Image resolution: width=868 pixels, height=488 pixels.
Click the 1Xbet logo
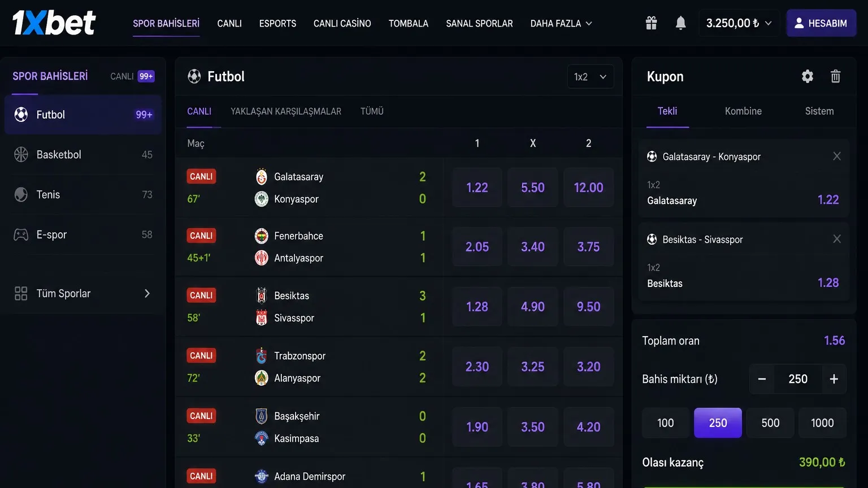(54, 23)
